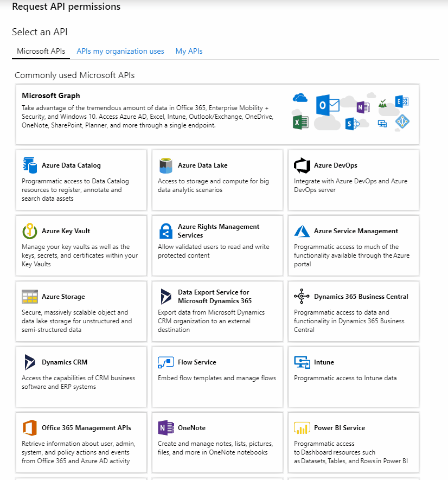Click the devices icon in Microsoft Graph card
Screen dimensions: 448x480
point(382,124)
